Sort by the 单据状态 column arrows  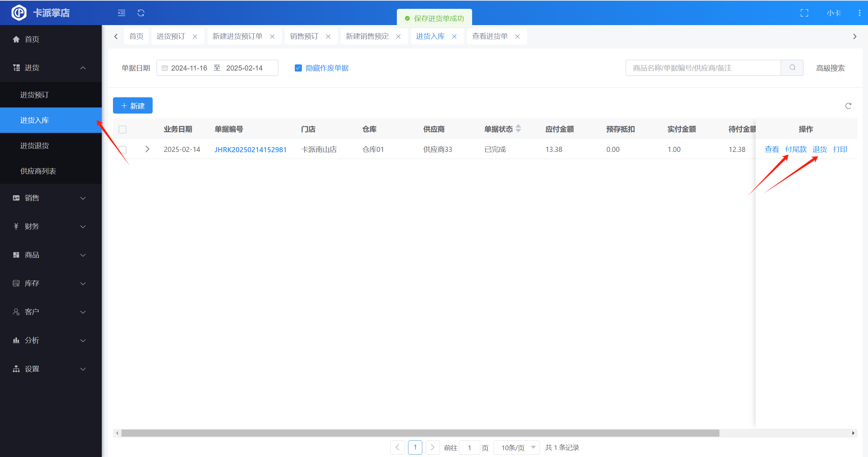coord(518,129)
